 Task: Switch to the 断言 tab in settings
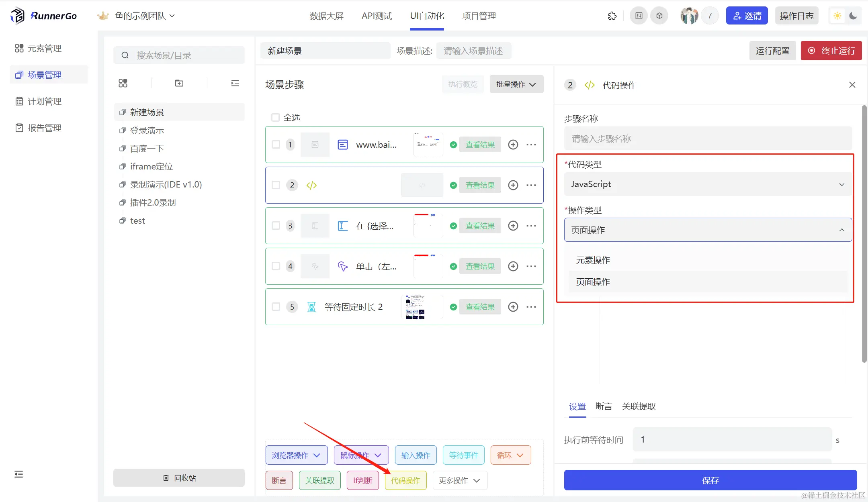click(604, 406)
